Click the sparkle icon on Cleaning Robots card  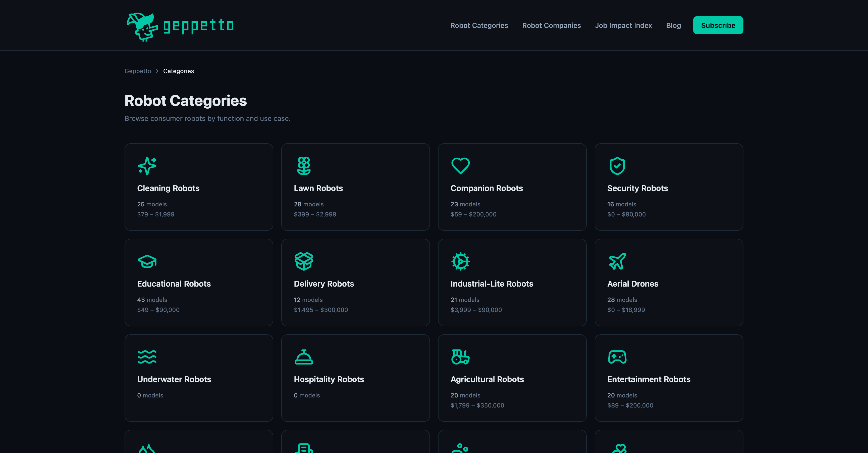pyautogui.click(x=147, y=166)
